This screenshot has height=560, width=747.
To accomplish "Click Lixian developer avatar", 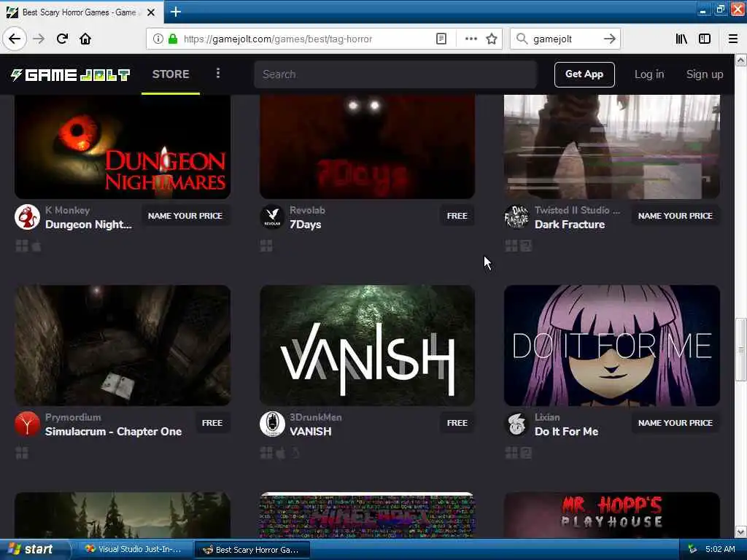I will click(517, 424).
